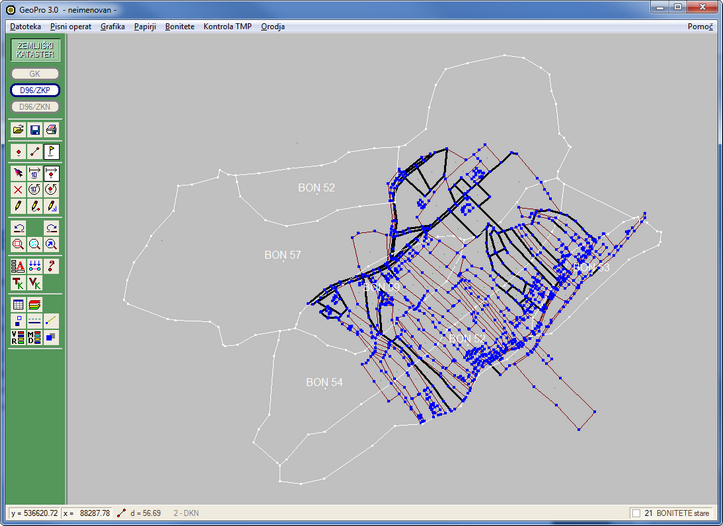The width and height of the screenshot is (723, 526).
Task: Open the Datoteka menu
Action: (26, 26)
